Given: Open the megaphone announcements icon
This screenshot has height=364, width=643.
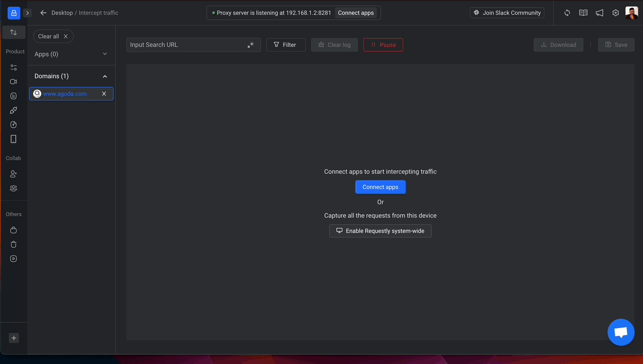Looking at the screenshot, I should click(x=600, y=13).
